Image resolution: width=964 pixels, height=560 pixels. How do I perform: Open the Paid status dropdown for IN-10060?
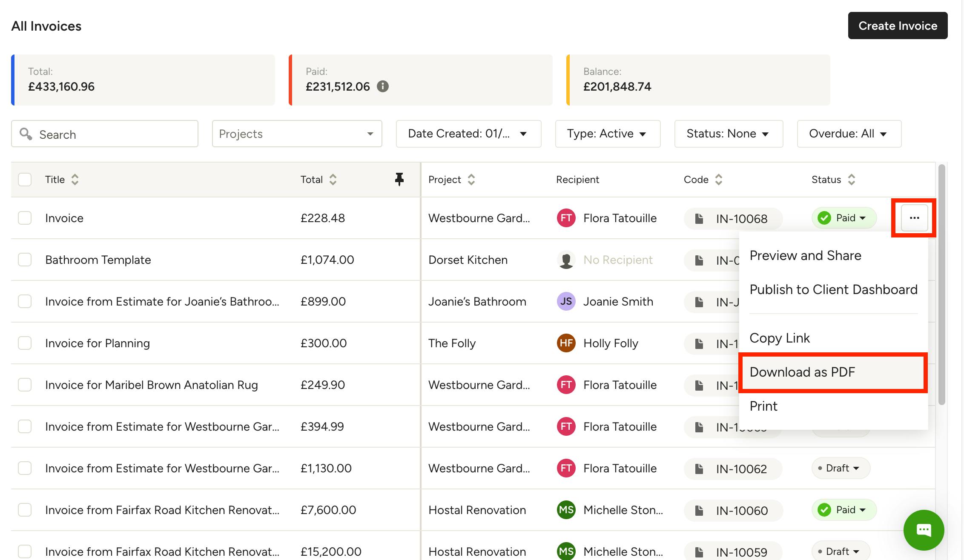point(844,510)
